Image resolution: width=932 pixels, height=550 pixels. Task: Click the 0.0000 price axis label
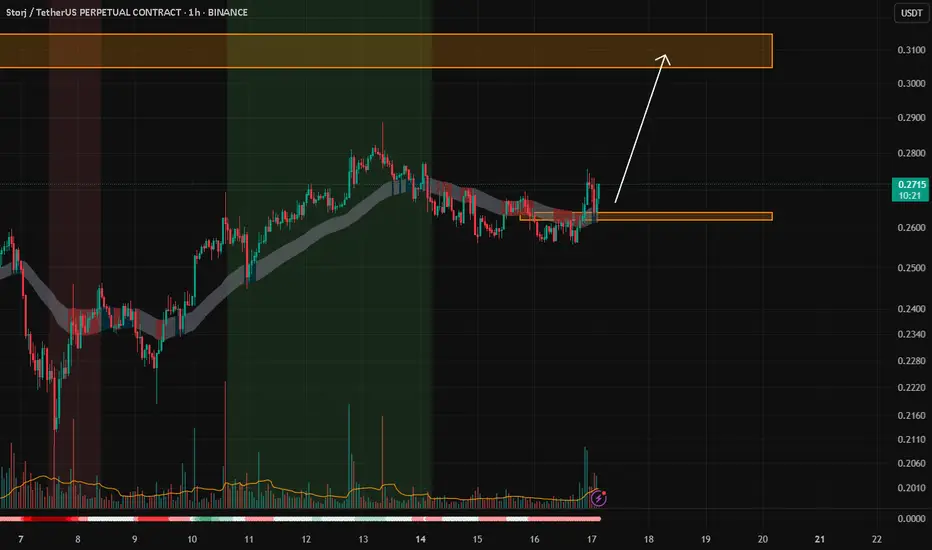(x=911, y=518)
